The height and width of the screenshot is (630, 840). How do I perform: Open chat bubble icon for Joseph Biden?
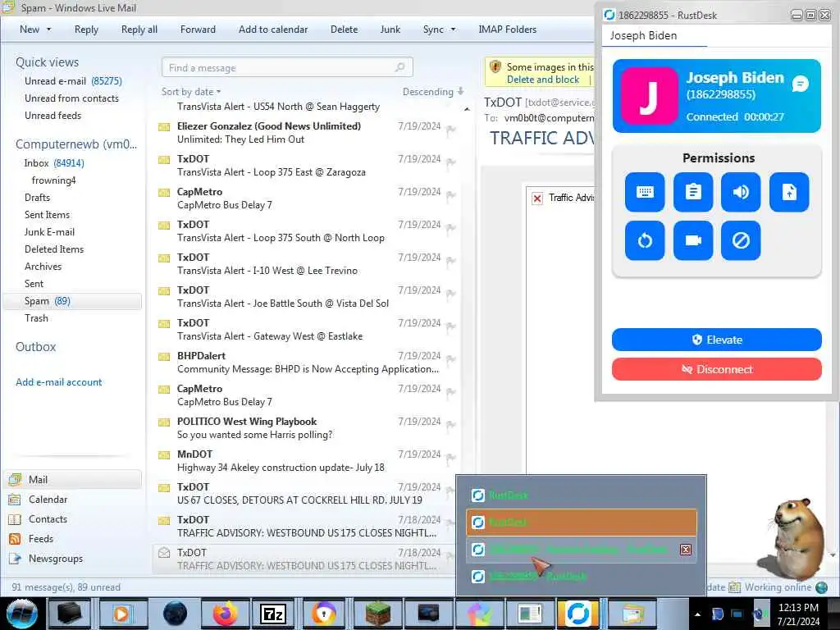(801, 84)
